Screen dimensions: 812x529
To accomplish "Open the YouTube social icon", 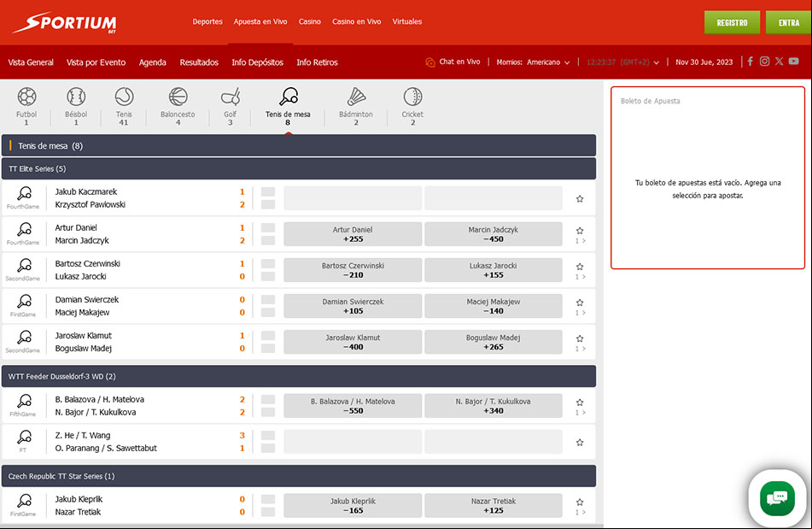I will (793, 62).
